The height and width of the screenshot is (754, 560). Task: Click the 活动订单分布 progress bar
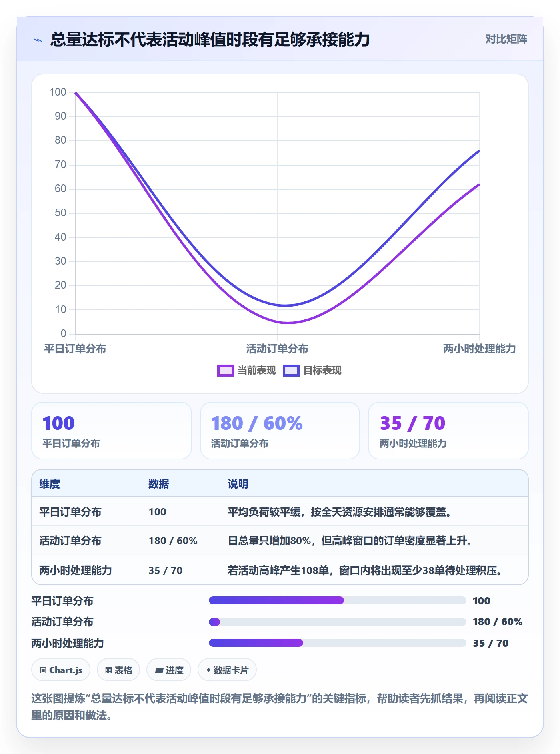pyautogui.click(x=337, y=622)
